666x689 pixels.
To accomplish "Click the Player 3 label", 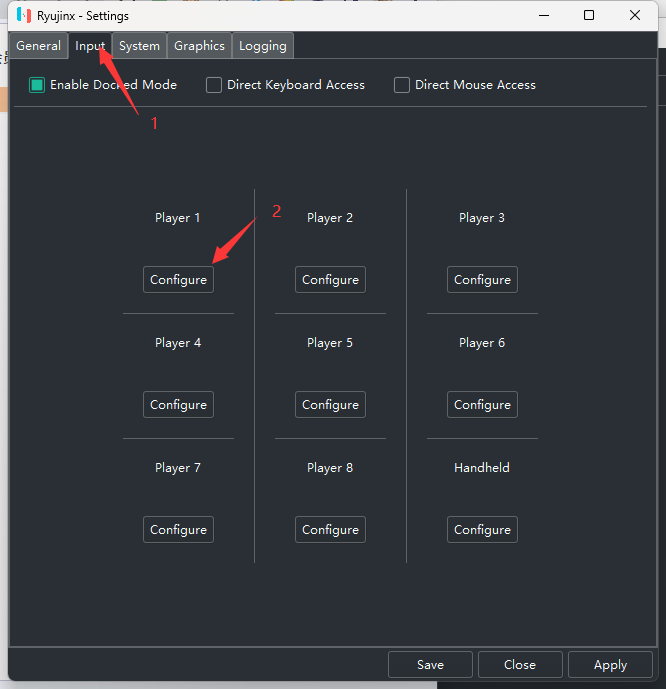I will point(482,218).
